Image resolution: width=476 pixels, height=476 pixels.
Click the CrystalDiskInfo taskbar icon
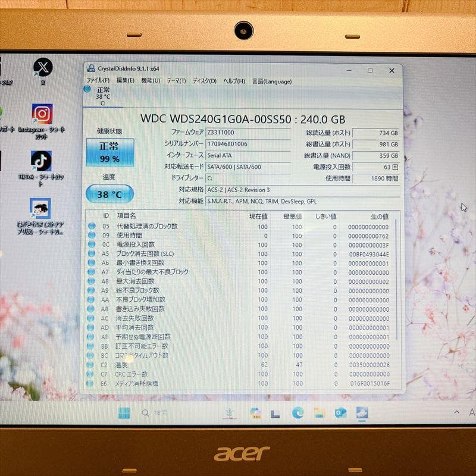362,413
